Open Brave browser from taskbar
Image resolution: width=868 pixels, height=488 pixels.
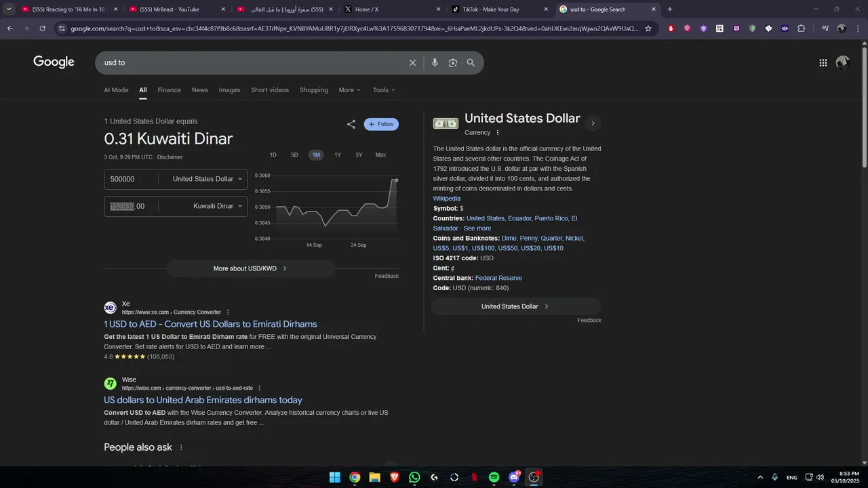point(395,477)
